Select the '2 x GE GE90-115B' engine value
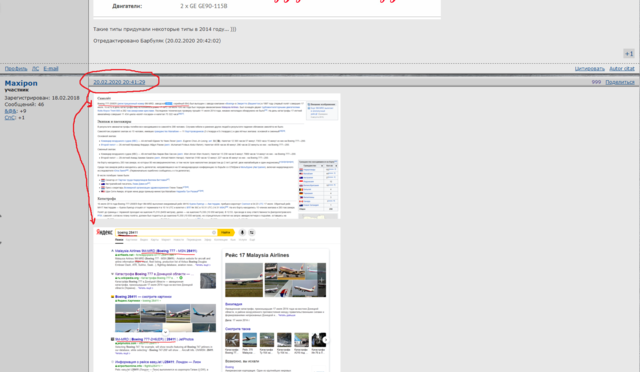 204,6
